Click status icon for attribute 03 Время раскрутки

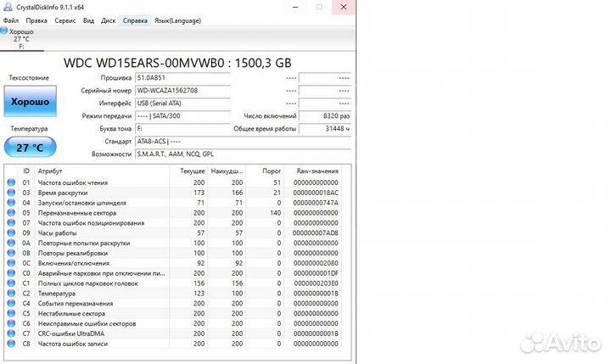click(11, 193)
